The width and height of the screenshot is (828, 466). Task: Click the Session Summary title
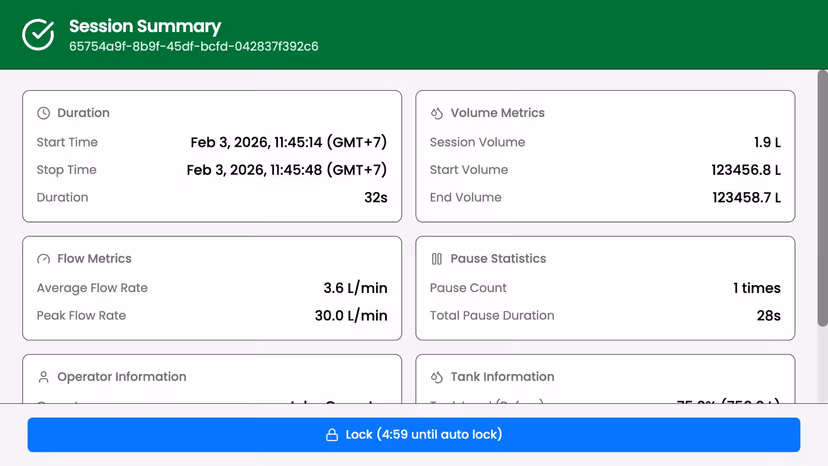click(x=145, y=27)
